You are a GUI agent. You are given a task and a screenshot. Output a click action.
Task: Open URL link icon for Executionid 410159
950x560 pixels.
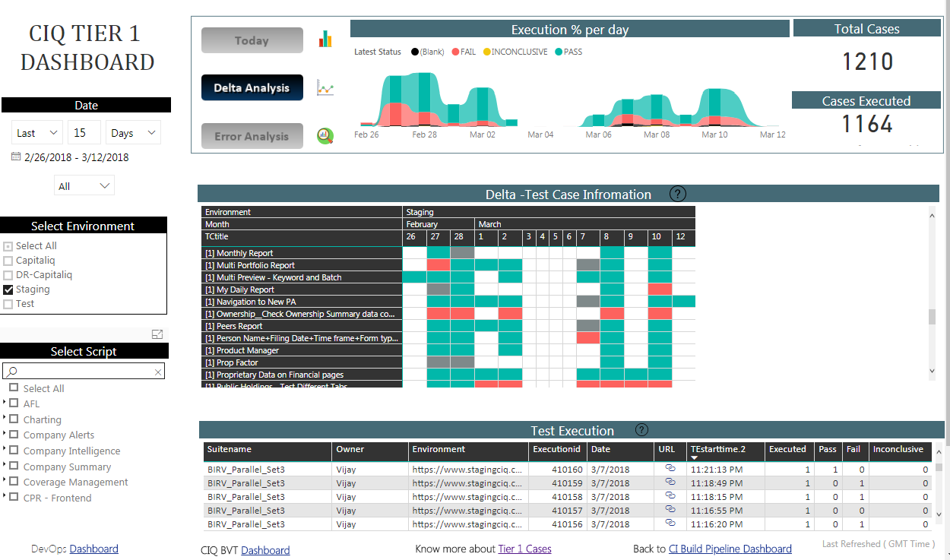(x=670, y=482)
